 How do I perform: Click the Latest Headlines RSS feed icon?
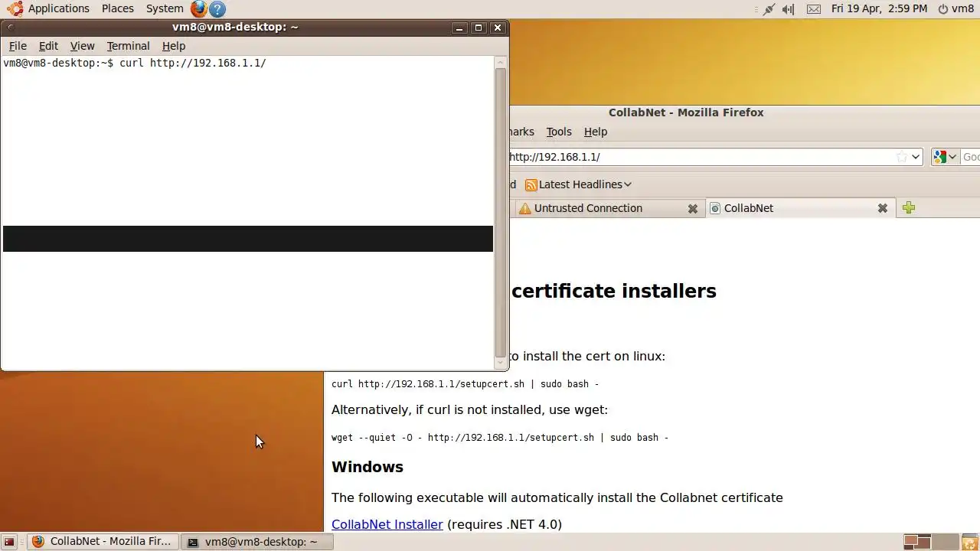pyautogui.click(x=531, y=184)
